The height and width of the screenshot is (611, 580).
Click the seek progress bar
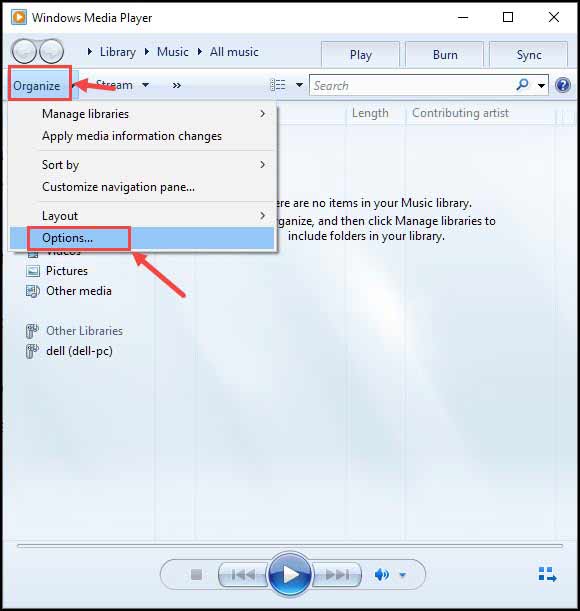pos(290,546)
